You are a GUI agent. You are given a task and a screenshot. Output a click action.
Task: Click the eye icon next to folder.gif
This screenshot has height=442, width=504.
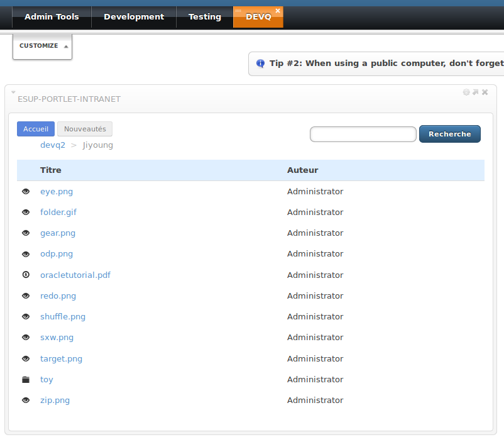coord(26,213)
